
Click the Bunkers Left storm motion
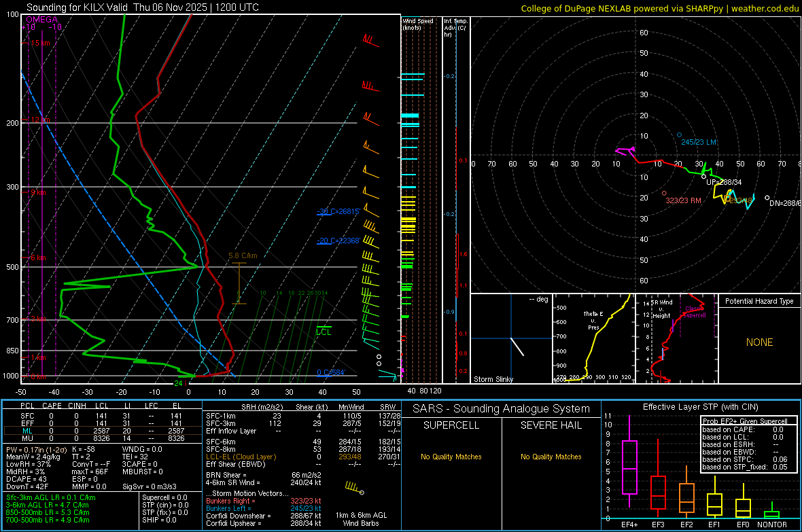coord(264,508)
